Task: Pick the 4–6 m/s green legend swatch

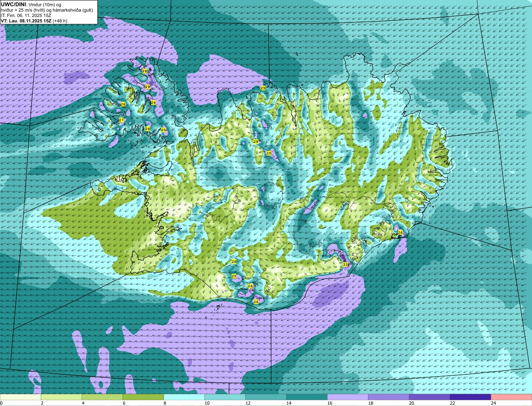Action: coord(103,397)
